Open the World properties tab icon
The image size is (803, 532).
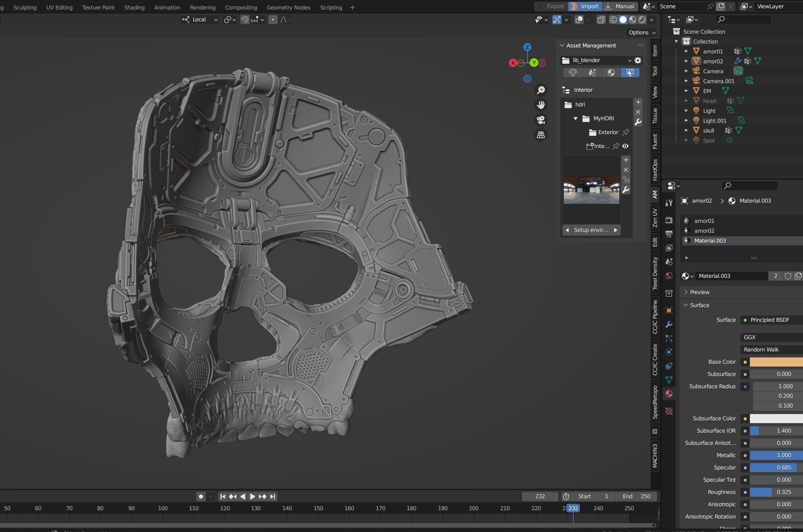669,275
